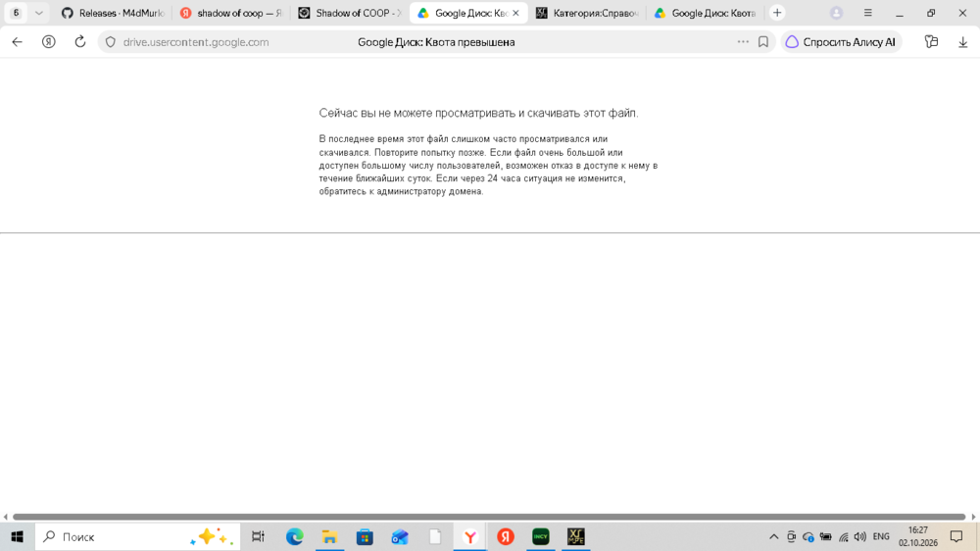Show hidden system tray icons chevron
The width and height of the screenshot is (980, 551).
773,536
